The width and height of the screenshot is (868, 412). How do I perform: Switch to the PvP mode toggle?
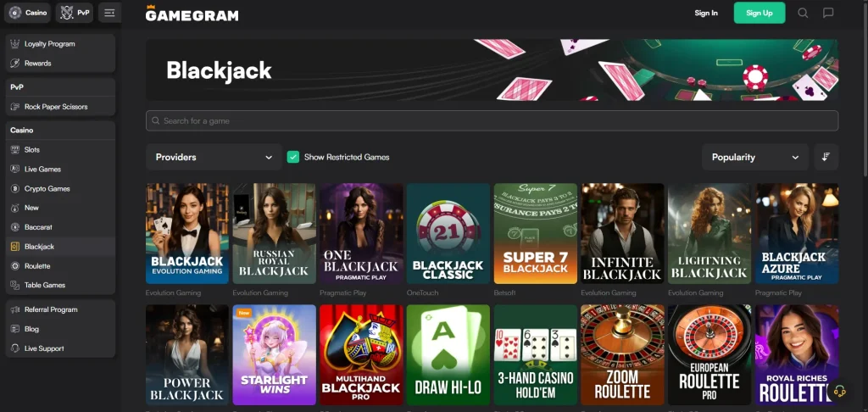click(x=75, y=13)
